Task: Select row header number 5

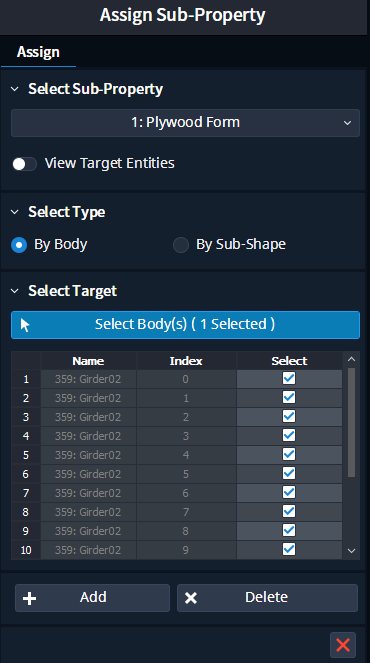Action: pyautogui.click(x=26, y=455)
